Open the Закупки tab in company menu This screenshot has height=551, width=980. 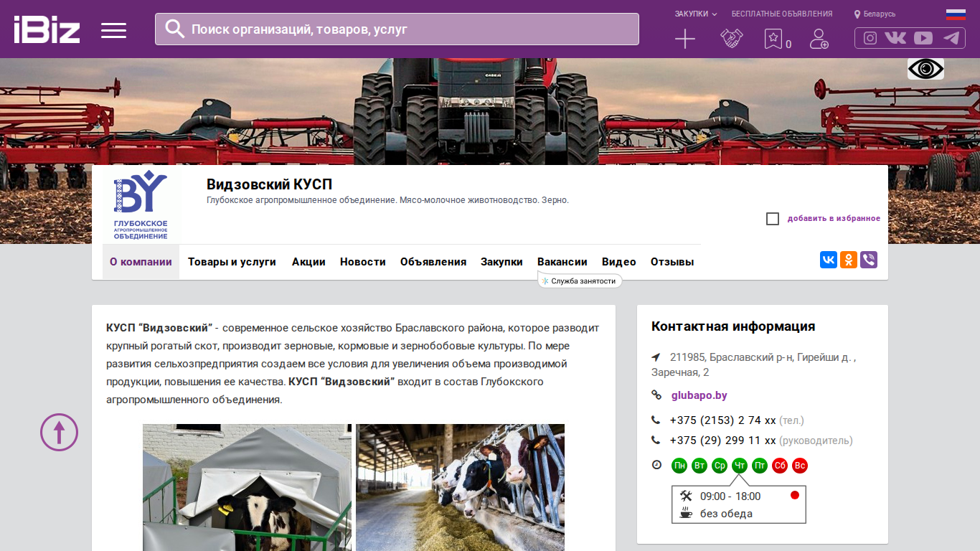[501, 262]
